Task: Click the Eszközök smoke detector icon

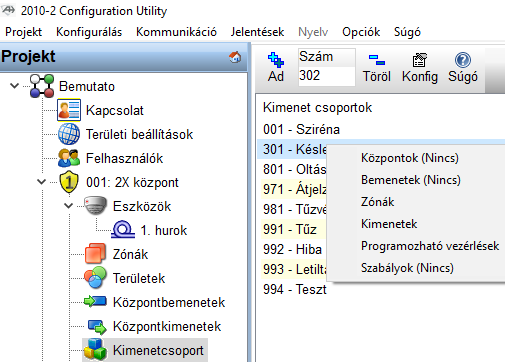Action: [95, 206]
